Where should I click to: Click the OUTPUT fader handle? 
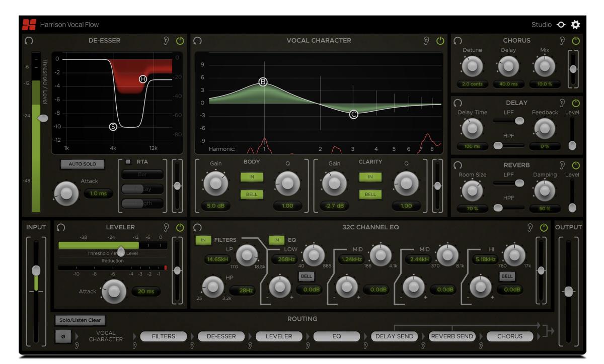point(569,292)
